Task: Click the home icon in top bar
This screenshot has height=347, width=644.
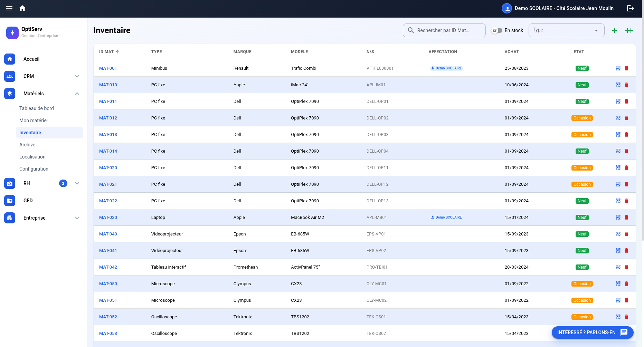Action: [x=22, y=8]
